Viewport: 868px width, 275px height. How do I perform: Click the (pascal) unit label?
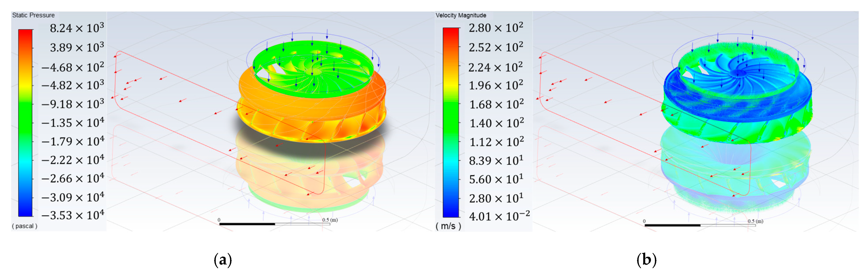25,226
